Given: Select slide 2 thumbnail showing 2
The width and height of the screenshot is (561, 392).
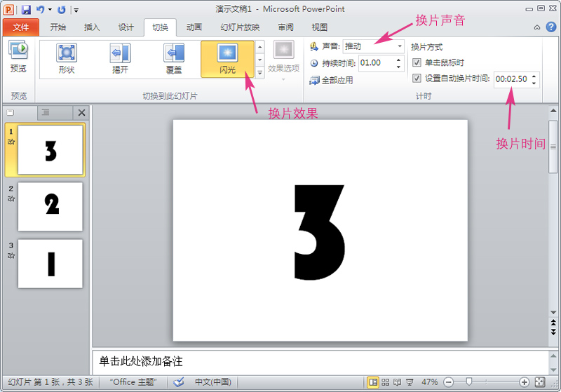Looking at the screenshot, I should 50,207.
